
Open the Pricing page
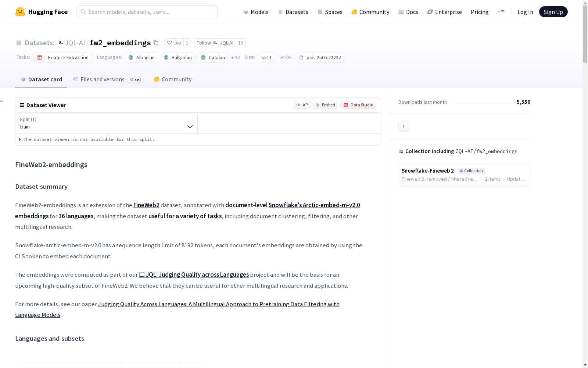[480, 12]
